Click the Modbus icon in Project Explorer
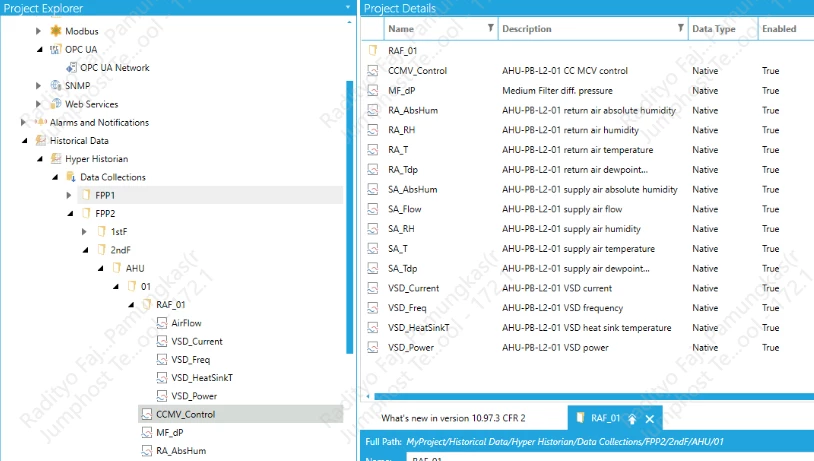 click(x=56, y=31)
